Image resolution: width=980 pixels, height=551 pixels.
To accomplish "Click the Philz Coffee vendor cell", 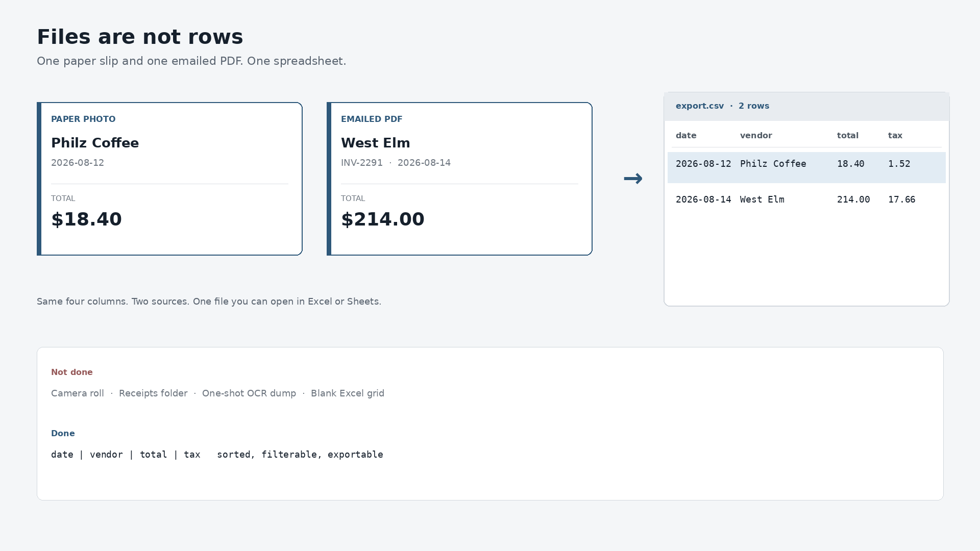I will pos(773,164).
